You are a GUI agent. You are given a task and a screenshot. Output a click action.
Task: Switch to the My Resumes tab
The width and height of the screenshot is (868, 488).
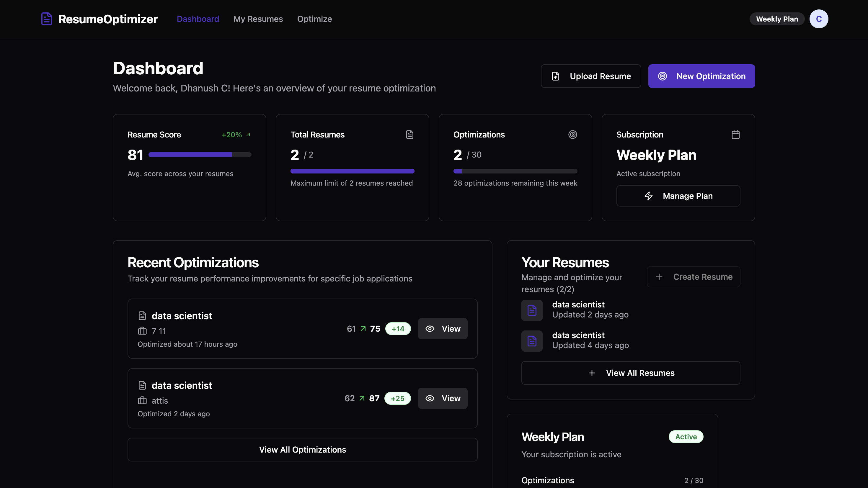pyautogui.click(x=258, y=19)
